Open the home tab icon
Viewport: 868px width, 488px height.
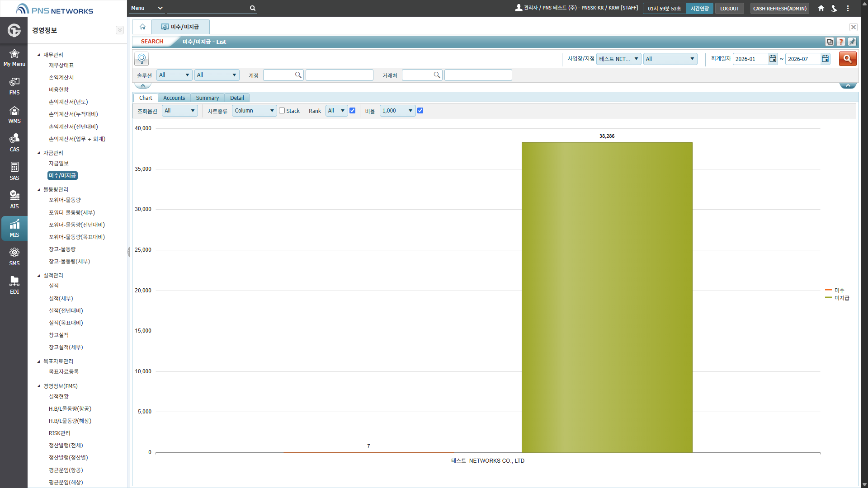[142, 27]
